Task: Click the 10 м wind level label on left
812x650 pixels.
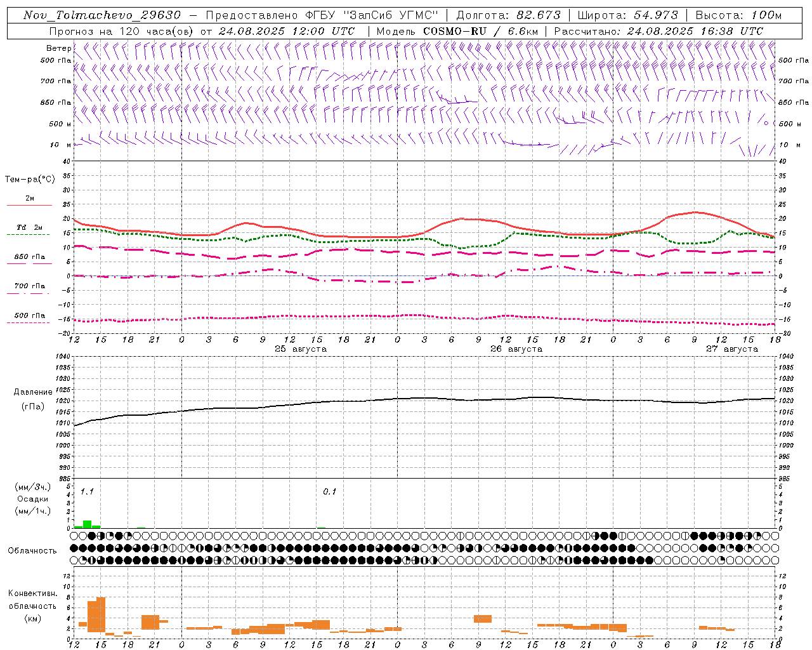Action: [x=61, y=145]
